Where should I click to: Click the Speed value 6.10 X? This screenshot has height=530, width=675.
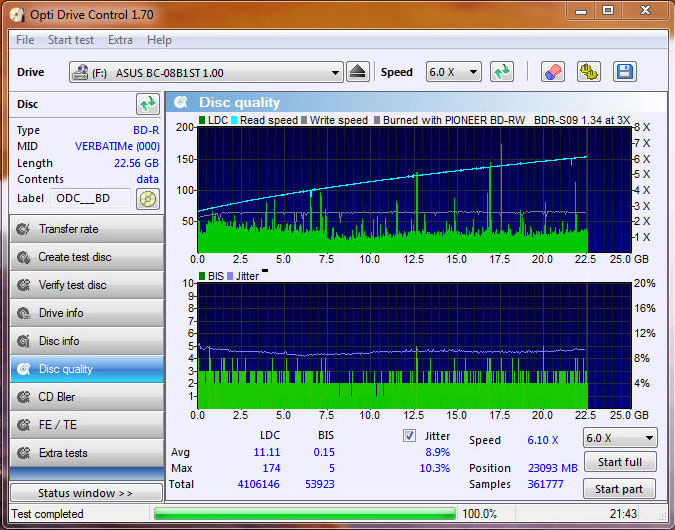point(542,440)
